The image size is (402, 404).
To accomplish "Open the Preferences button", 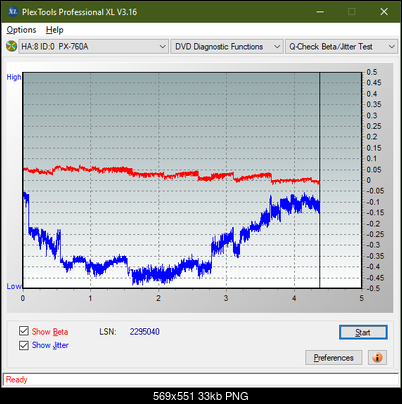I will click(x=334, y=358).
